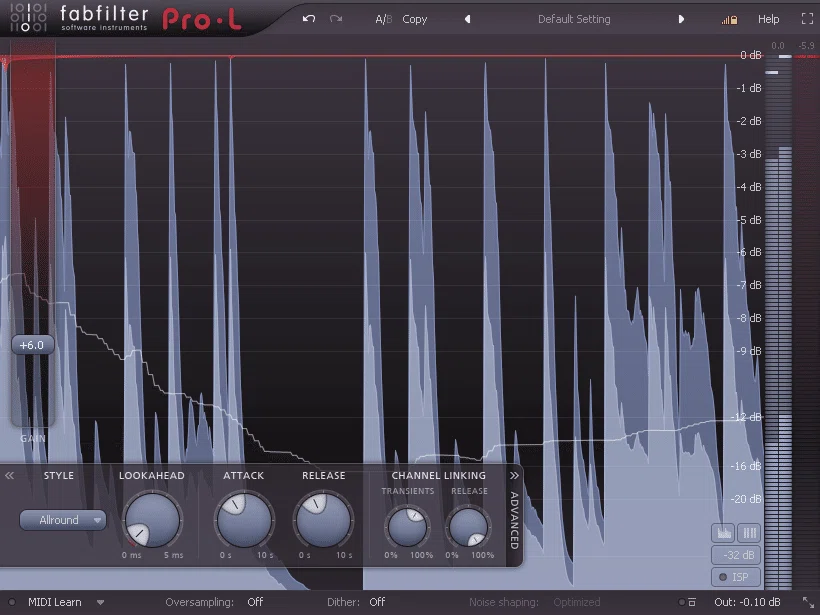This screenshot has width=820, height=615.
Task: Click the output meter lock icon
Action: click(730, 20)
